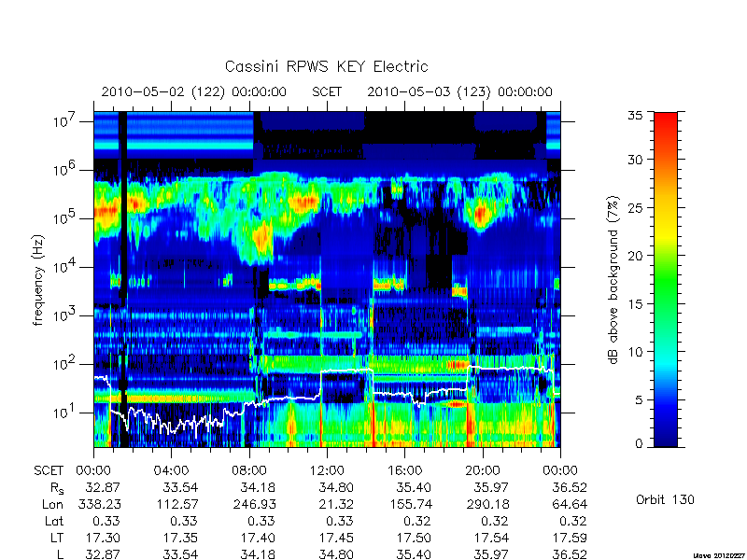The height and width of the screenshot is (560, 747).
Task: Click the 'dB above background (7%)' label
Action: click(613, 280)
